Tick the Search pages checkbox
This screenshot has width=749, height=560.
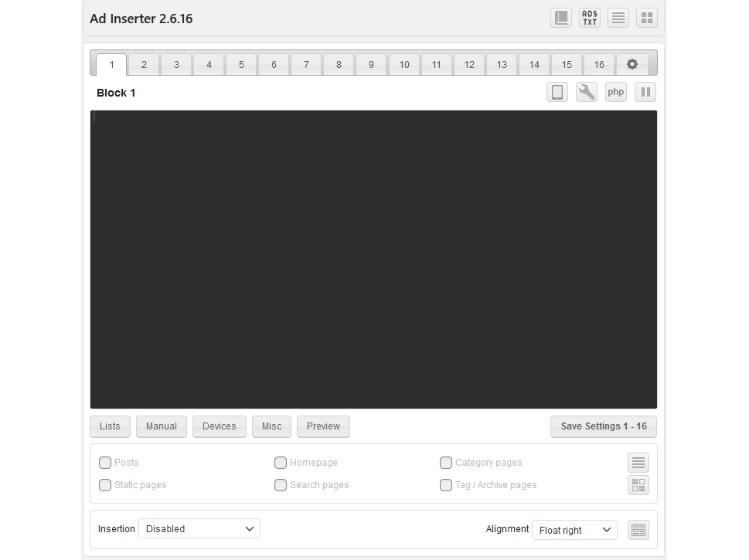pos(281,485)
